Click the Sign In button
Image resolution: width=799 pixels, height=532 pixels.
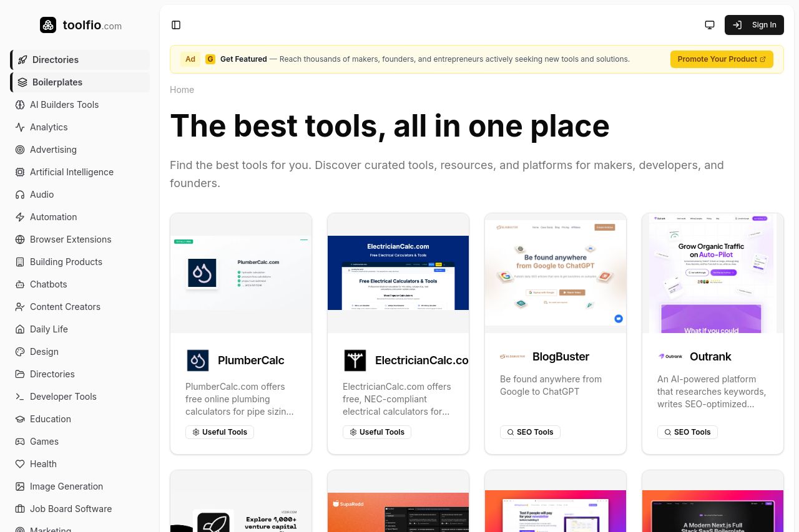pos(754,25)
